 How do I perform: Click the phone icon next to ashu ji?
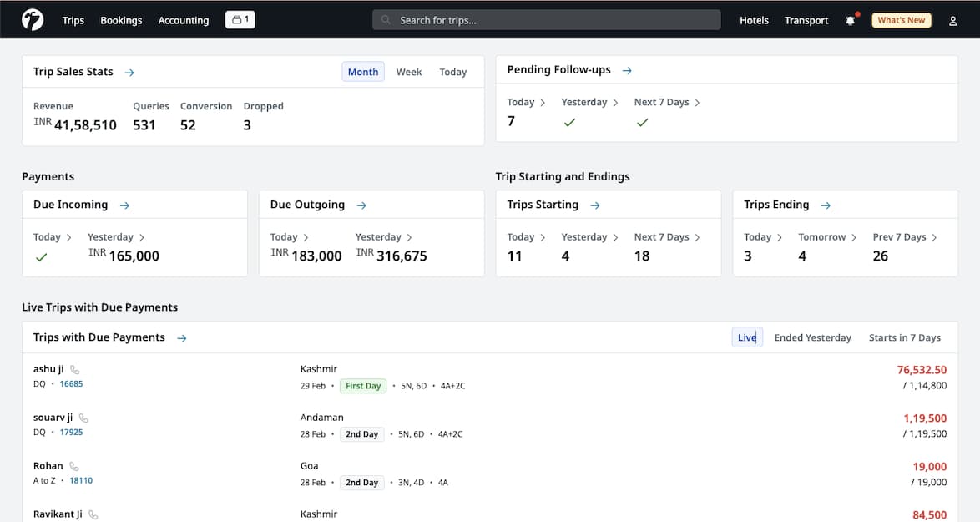[x=73, y=367]
